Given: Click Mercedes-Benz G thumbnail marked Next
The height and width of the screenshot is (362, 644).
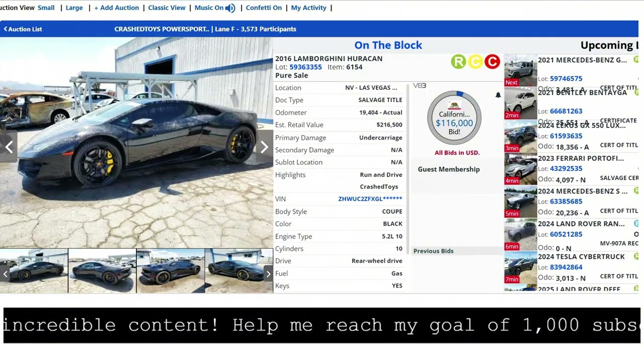Looking at the screenshot, I should 521,70.
